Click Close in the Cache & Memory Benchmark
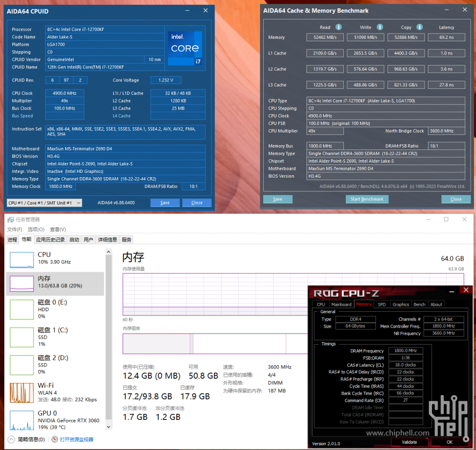476x450 pixels. (456, 199)
